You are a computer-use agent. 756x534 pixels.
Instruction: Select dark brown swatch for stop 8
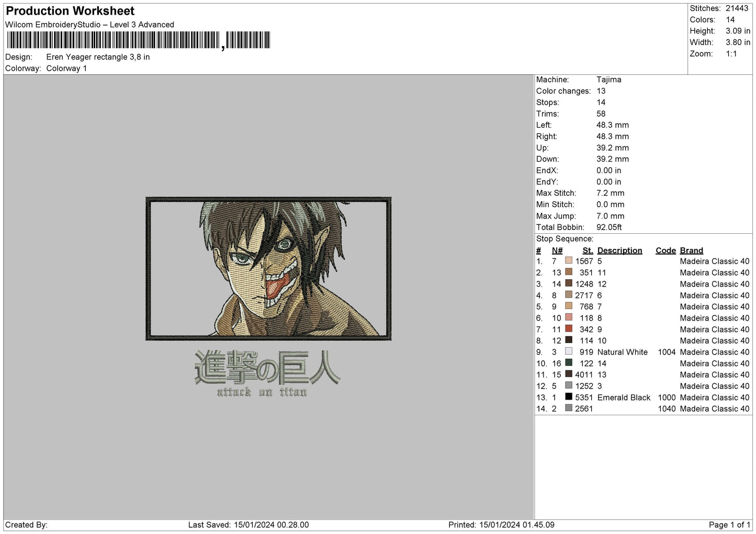pyautogui.click(x=569, y=340)
